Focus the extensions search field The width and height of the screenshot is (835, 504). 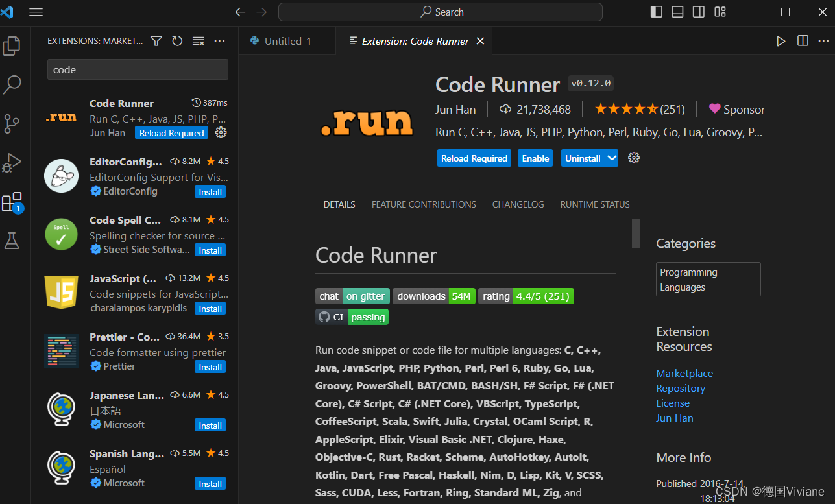coord(138,69)
